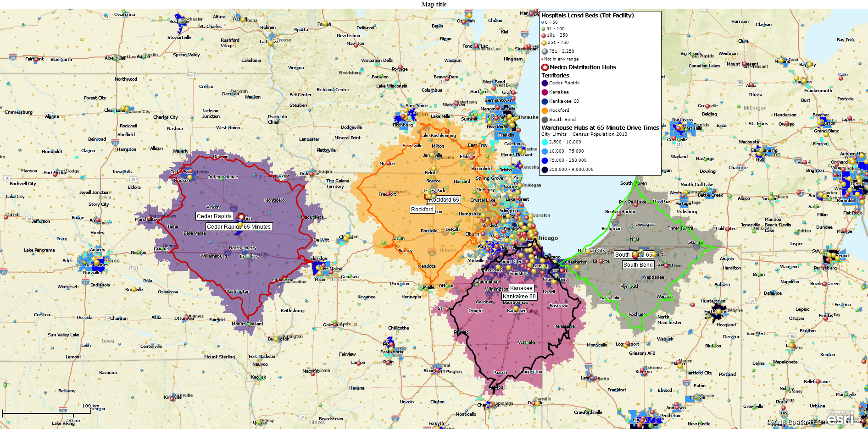
Task: Click the 'South Bend' label box
Action: tap(638, 265)
